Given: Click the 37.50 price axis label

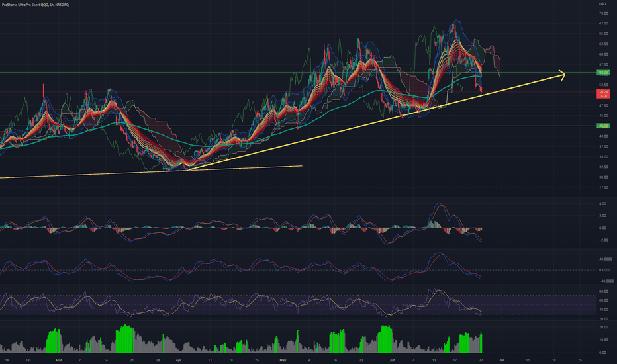Looking at the screenshot, I should tap(603, 146).
